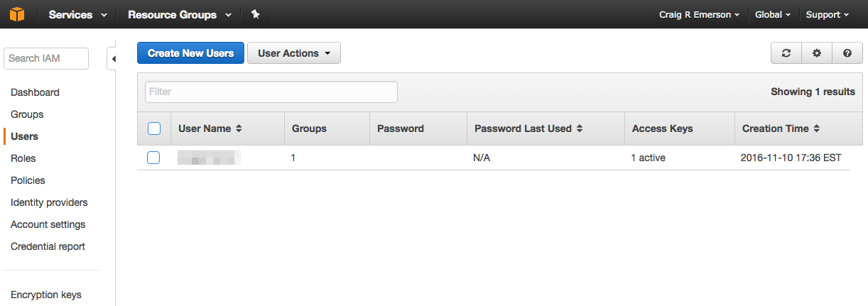Image resolution: width=868 pixels, height=306 pixels.
Task: Click the Filter users text field
Action: [271, 92]
